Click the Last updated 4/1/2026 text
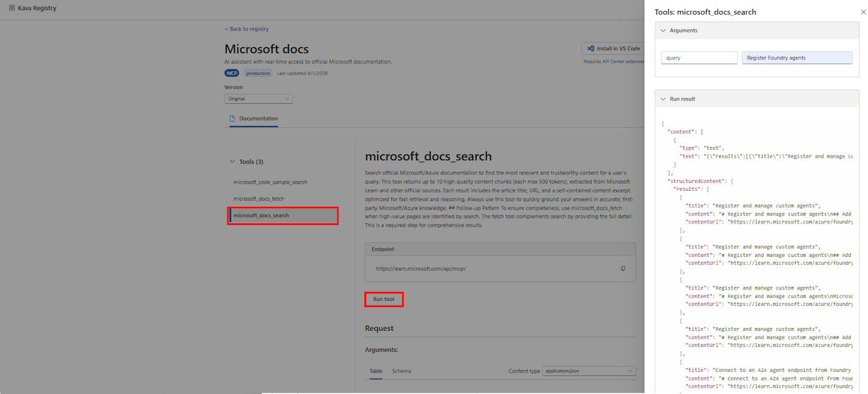 302,73
